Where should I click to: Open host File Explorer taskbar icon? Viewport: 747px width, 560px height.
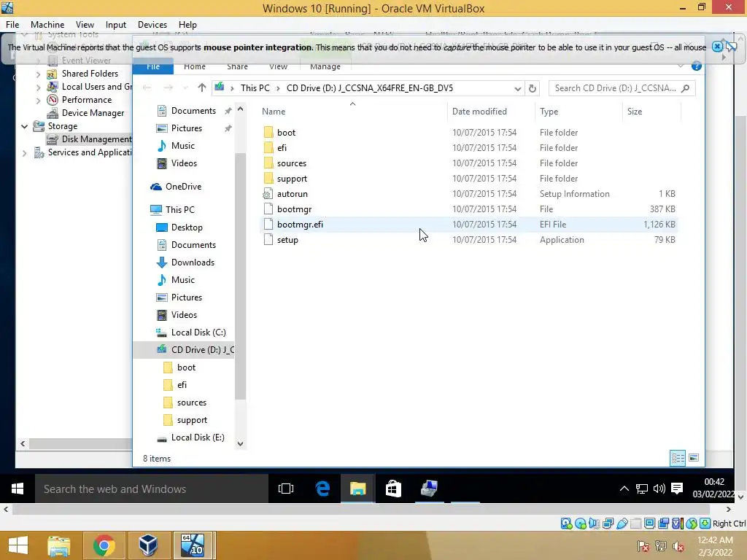[x=59, y=545]
